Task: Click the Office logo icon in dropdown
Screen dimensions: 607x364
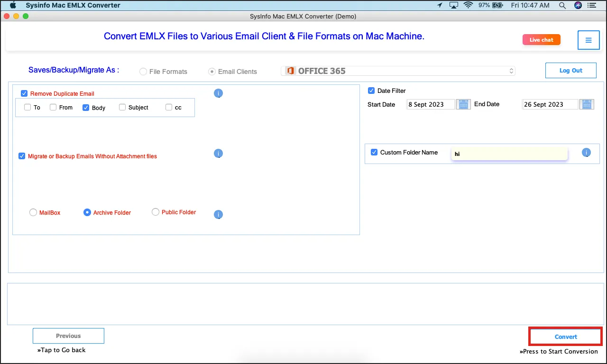Action: [290, 71]
